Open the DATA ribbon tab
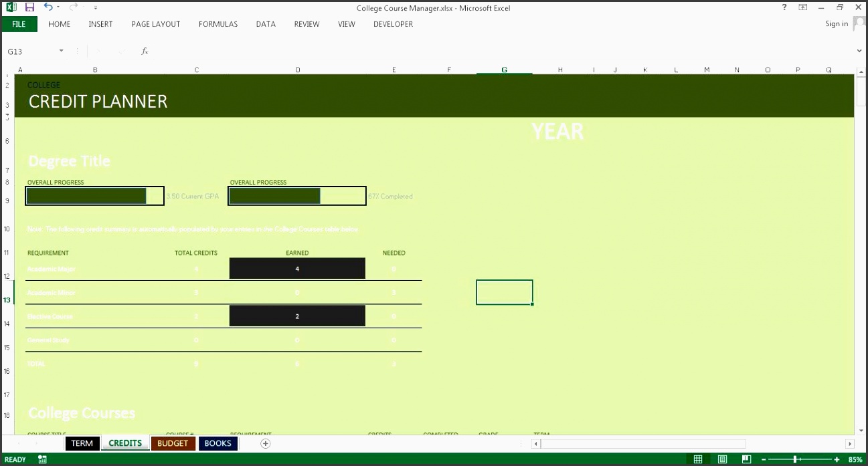Image resolution: width=868 pixels, height=466 pixels. [266, 24]
